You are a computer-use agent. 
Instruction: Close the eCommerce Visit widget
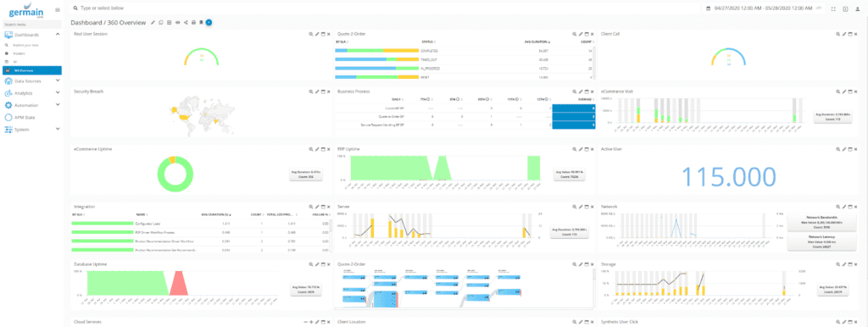(856, 91)
